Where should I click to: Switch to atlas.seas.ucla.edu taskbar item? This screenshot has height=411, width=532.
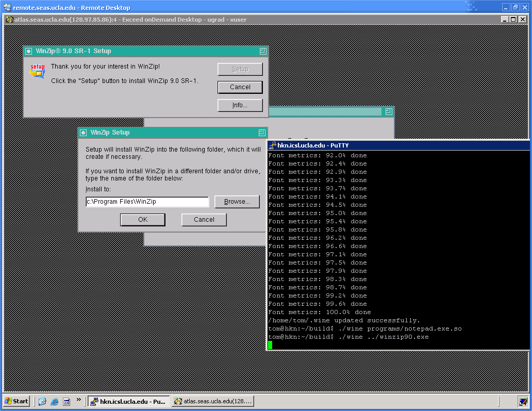(213, 401)
